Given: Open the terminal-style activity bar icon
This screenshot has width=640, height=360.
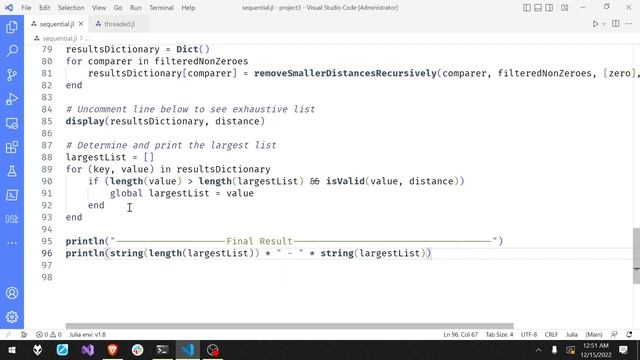Looking at the screenshot, I should click(x=12, y=195).
